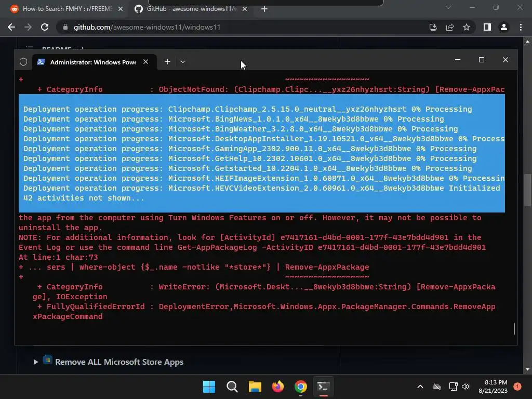The height and width of the screenshot is (399, 532).
Task: Close the How-to Search FMHY tab
Action: [121, 9]
